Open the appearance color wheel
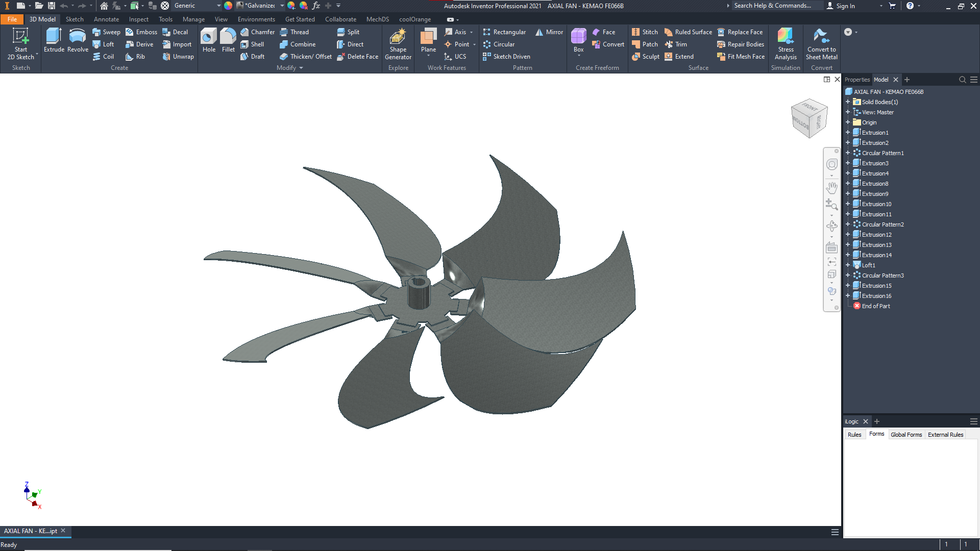Image resolution: width=980 pixels, height=551 pixels. pos(228,6)
